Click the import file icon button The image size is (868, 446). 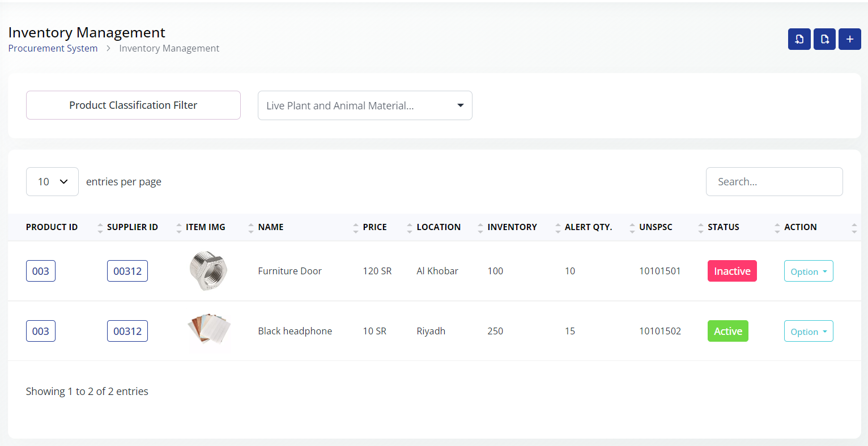point(799,39)
